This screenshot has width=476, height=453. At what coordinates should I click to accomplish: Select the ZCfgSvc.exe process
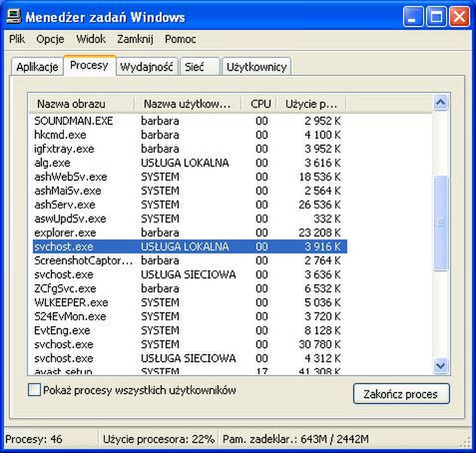[190, 288]
